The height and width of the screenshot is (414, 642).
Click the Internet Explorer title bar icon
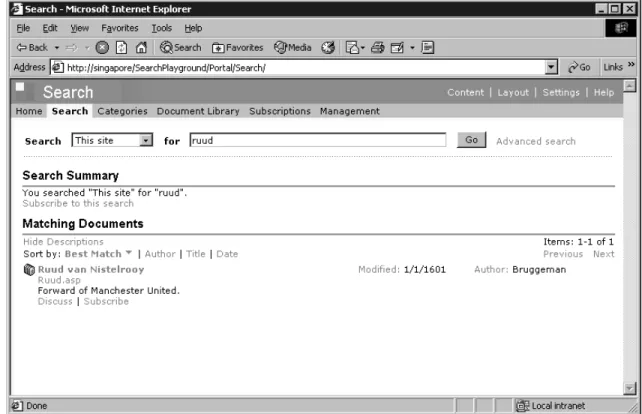click(x=17, y=9)
